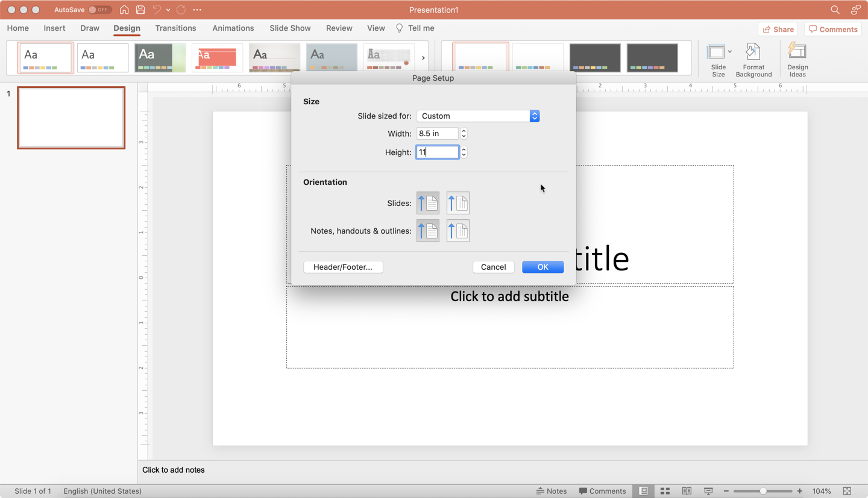Open the Slide Size dropdown arrow
This screenshot has width=868, height=498.
729,52
